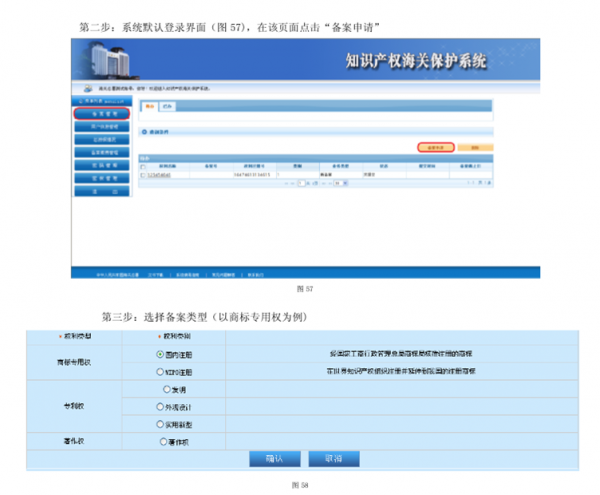
Task: Select the 外观设计 radio button
Action: point(160,407)
